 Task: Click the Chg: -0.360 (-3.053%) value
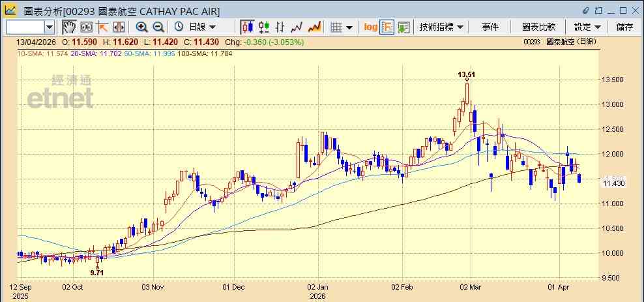click(x=265, y=42)
